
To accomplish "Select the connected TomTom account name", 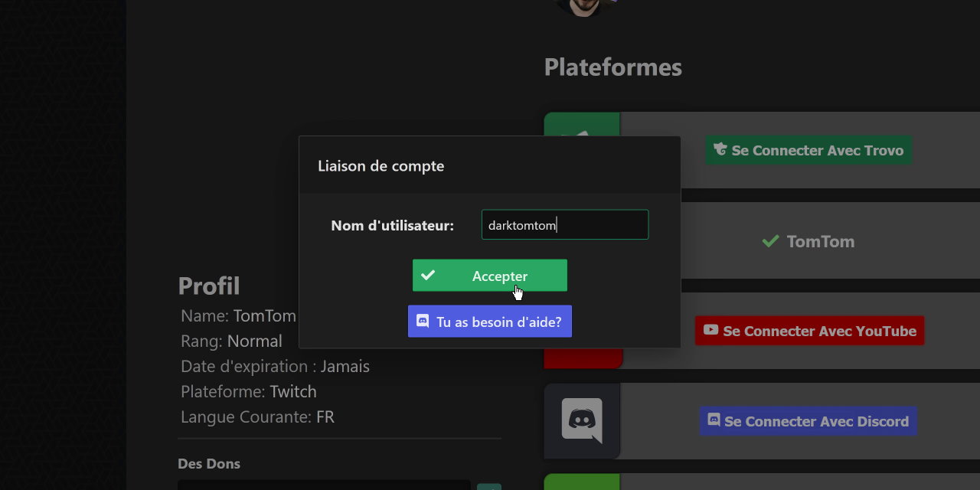I will 820,241.
